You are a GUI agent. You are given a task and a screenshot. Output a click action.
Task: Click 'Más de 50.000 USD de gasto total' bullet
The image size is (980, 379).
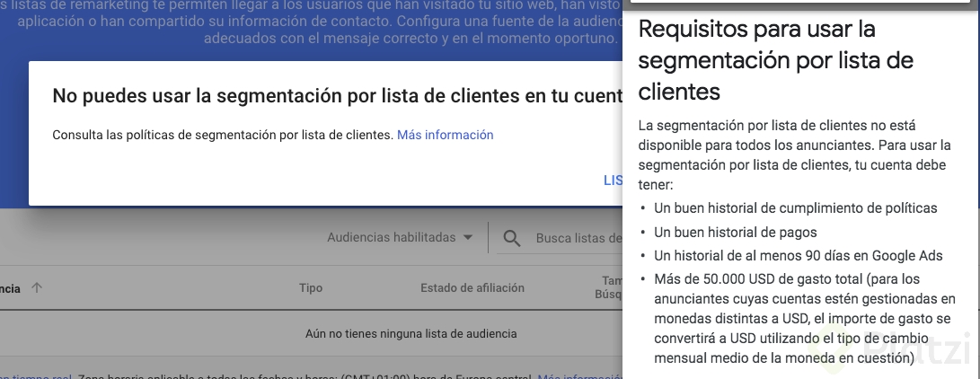pyautogui.click(x=804, y=319)
